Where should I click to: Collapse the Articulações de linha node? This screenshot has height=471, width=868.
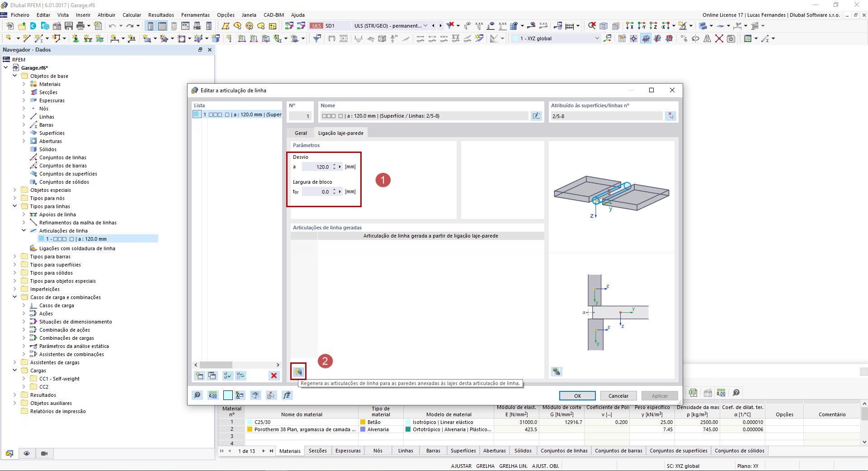pyautogui.click(x=24, y=231)
